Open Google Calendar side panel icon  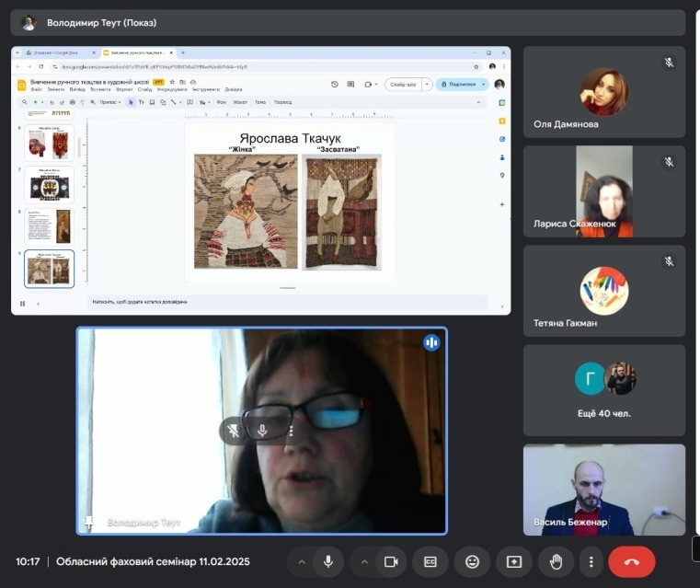coord(502,103)
